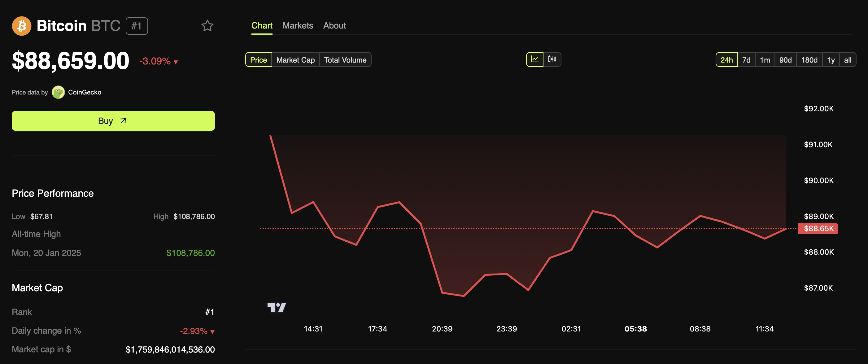The width and height of the screenshot is (868, 364).
Task: Click the orange Bitcoin logo icon
Action: coord(22,26)
